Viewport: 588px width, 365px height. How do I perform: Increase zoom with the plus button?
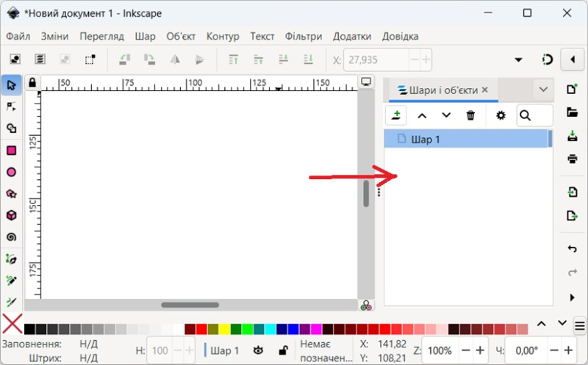pyautogui.click(x=480, y=350)
